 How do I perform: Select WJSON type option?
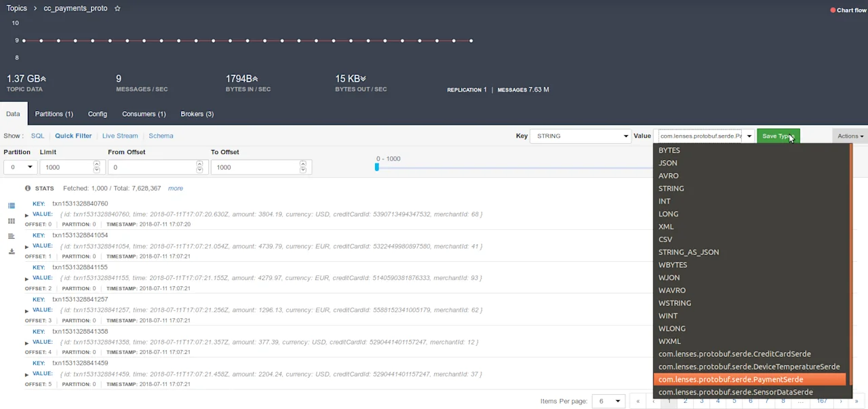(749, 277)
